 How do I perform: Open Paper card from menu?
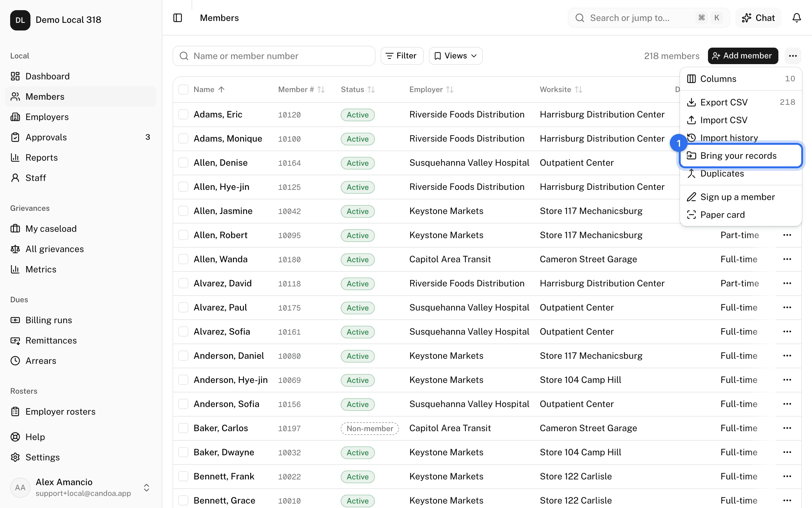[741, 215]
